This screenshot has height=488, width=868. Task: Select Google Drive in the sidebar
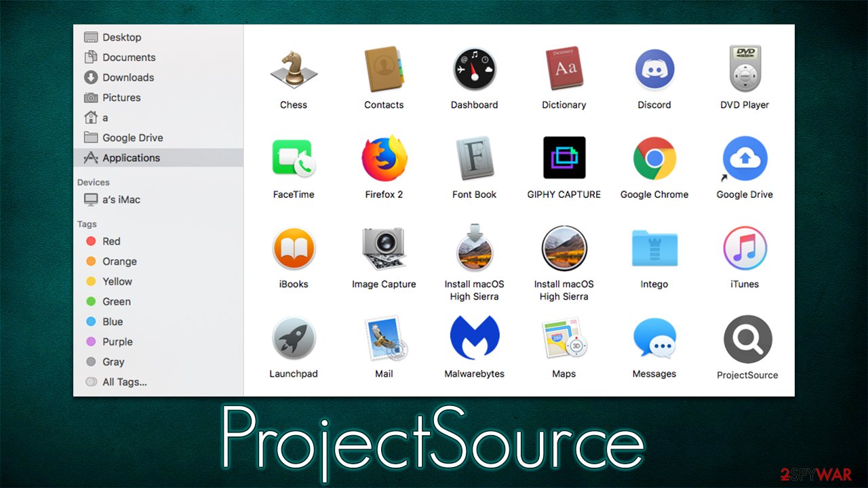tap(132, 138)
